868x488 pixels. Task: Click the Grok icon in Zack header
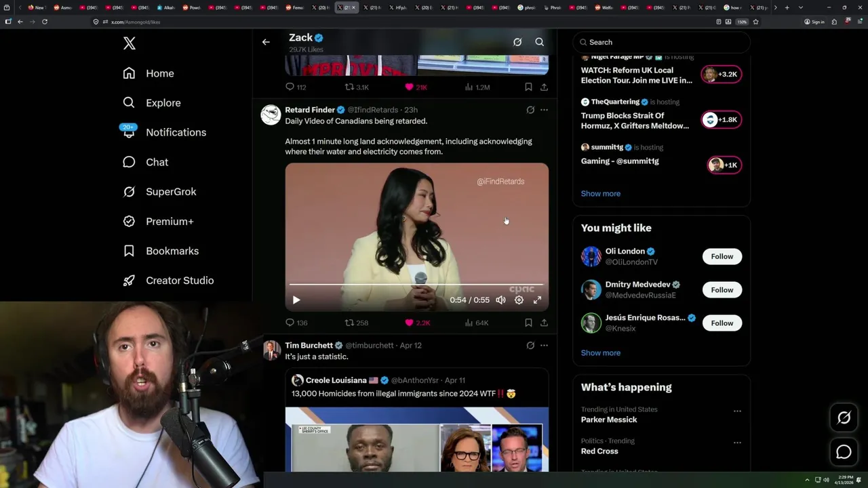(x=517, y=42)
